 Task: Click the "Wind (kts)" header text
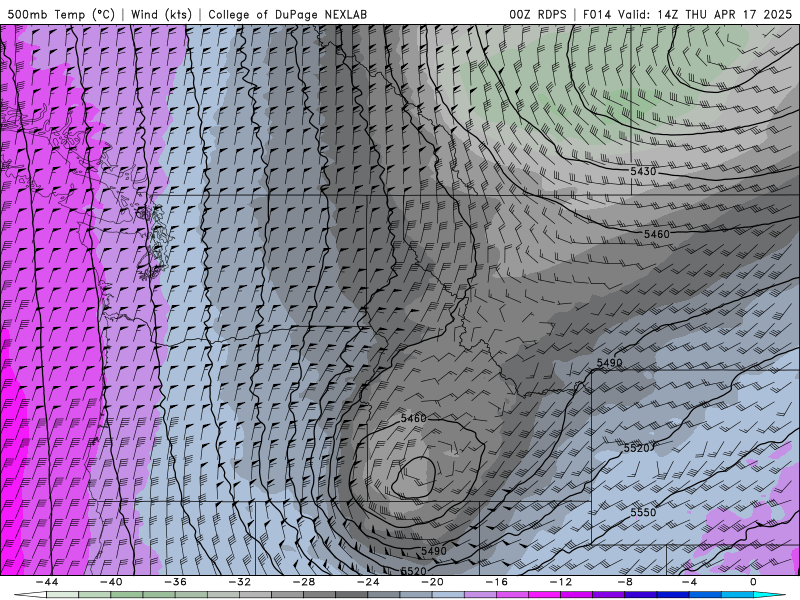(161, 14)
